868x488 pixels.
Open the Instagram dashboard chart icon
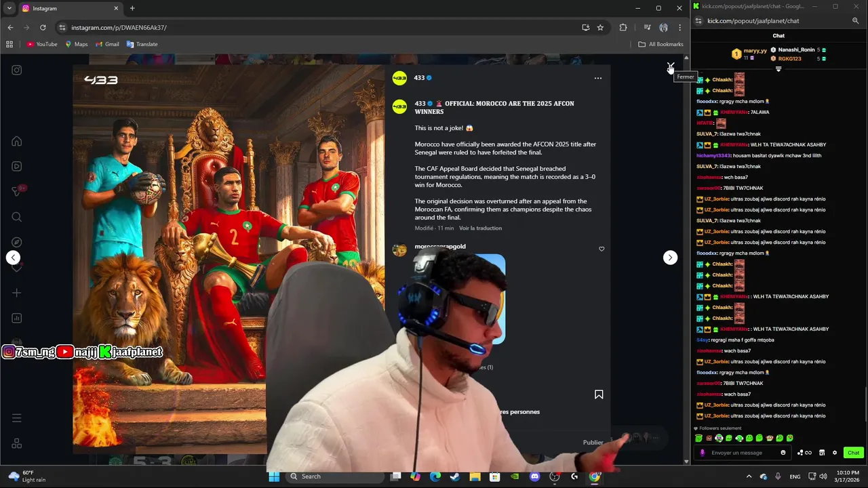[17, 318]
